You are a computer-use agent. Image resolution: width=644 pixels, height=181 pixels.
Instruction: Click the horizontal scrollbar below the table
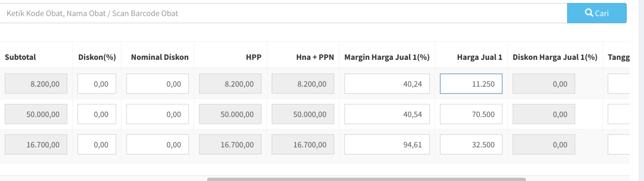pyautogui.click(x=366, y=179)
